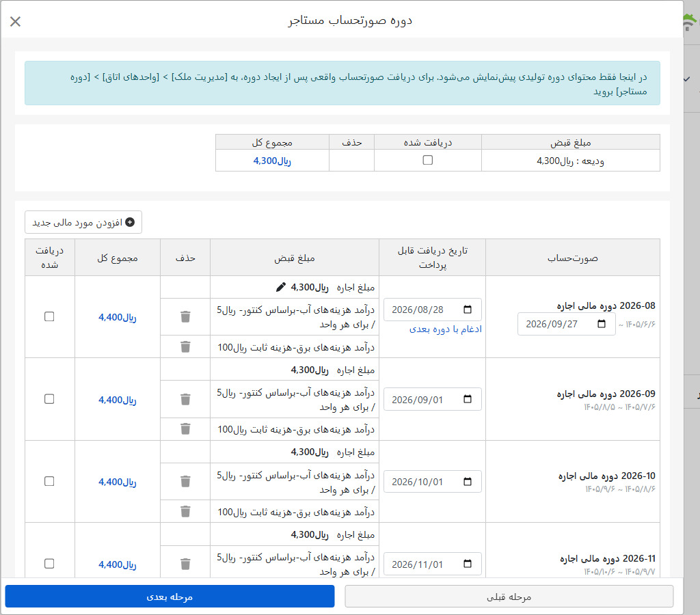Go to next step with مرحله بعدی
Image resolution: width=700 pixels, height=615 pixels.
pyautogui.click(x=170, y=597)
